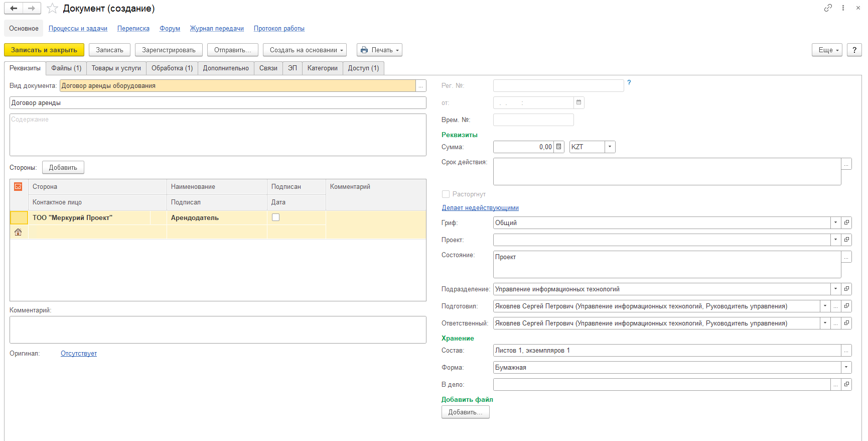Toggle Подписан checkbox for ТОО Меркурий Проект
Viewport: 868px width, 441px height.
tap(275, 217)
